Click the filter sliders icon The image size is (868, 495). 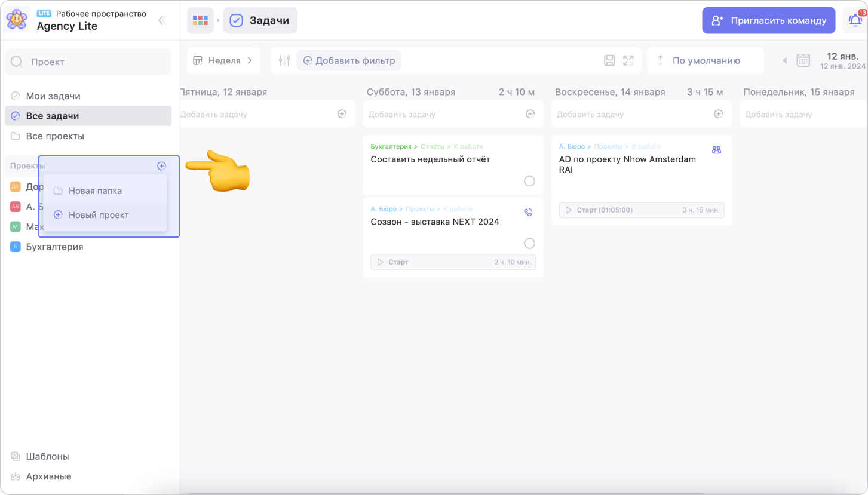pyautogui.click(x=284, y=60)
